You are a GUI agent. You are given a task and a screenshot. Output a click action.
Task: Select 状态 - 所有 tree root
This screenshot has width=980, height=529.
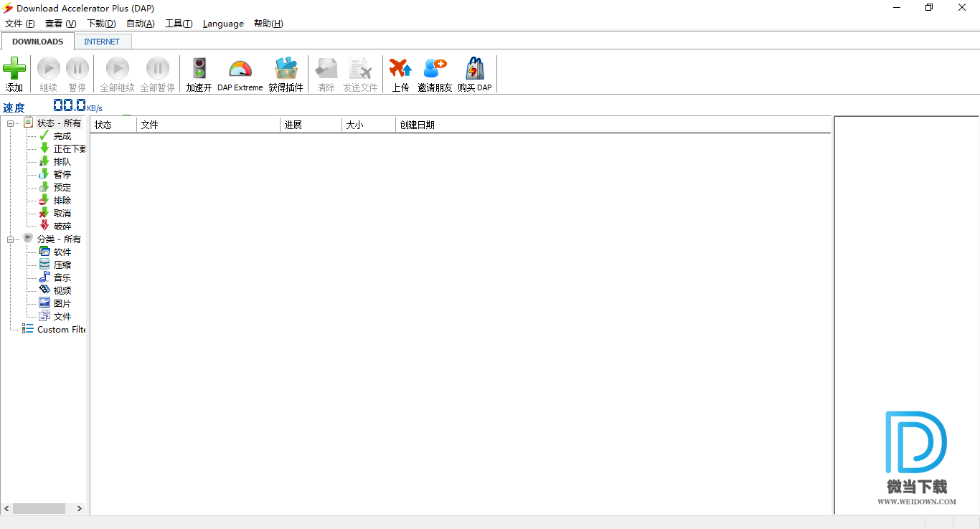click(59, 123)
